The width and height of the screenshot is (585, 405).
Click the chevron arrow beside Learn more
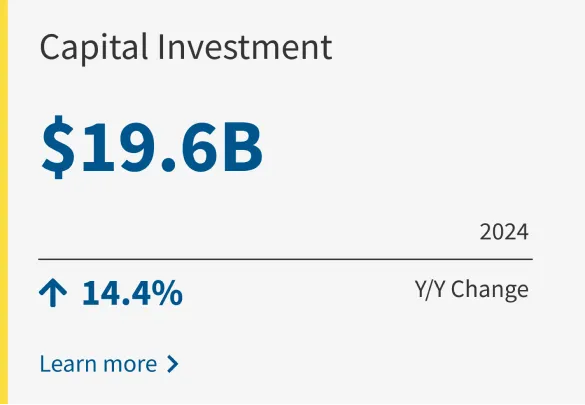pyautogui.click(x=173, y=364)
